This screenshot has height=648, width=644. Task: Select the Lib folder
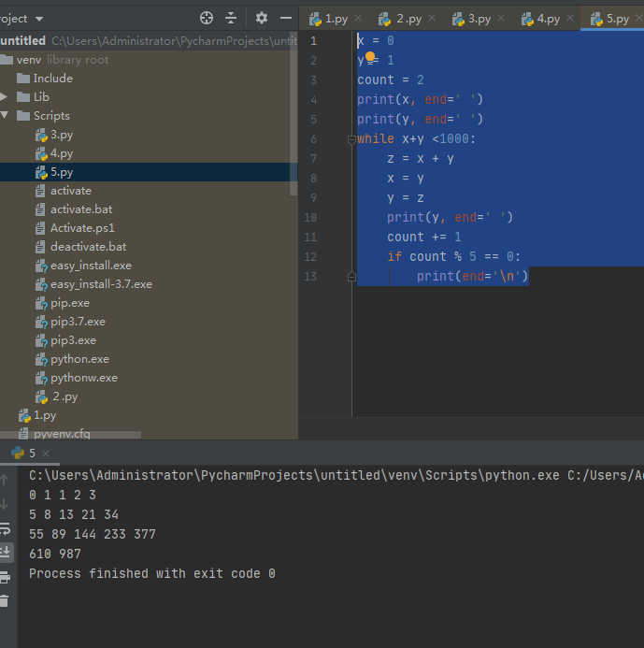click(x=41, y=97)
